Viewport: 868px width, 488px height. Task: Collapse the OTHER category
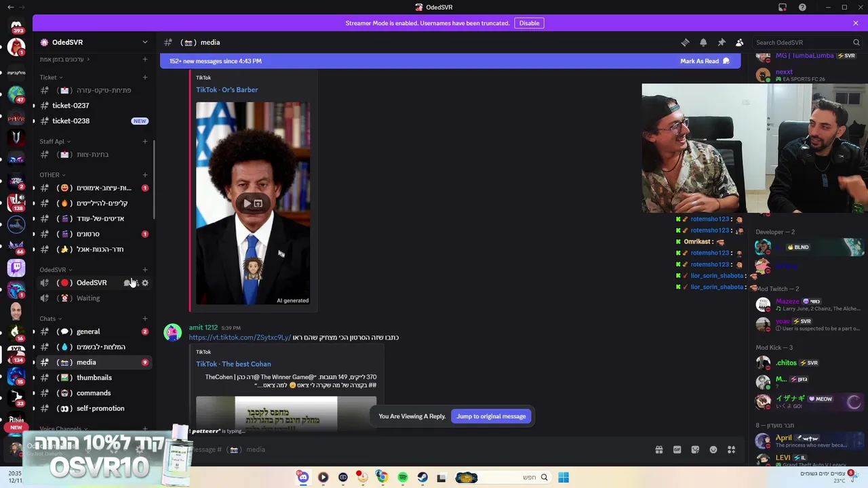[x=52, y=175]
